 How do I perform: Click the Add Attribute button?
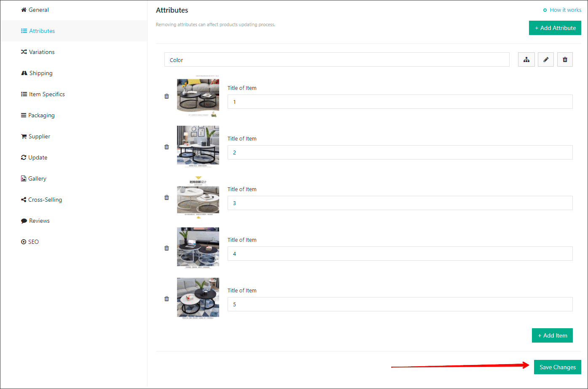555,28
